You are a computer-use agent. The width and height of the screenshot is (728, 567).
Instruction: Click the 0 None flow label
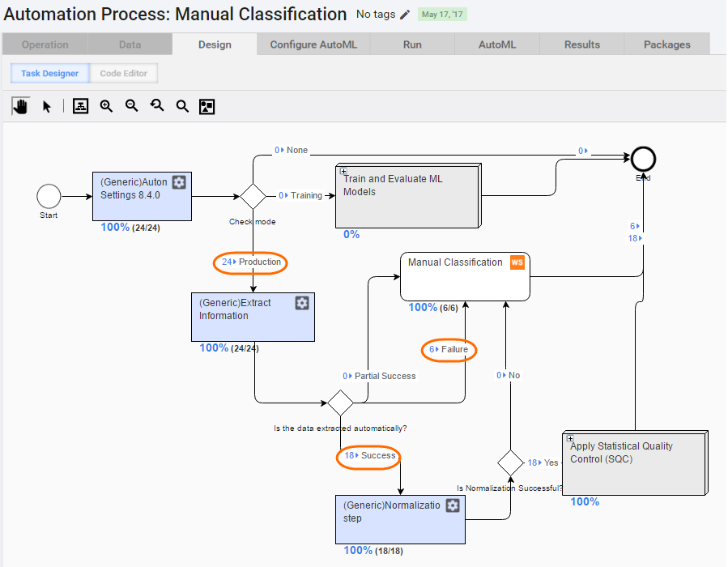click(291, 150)
